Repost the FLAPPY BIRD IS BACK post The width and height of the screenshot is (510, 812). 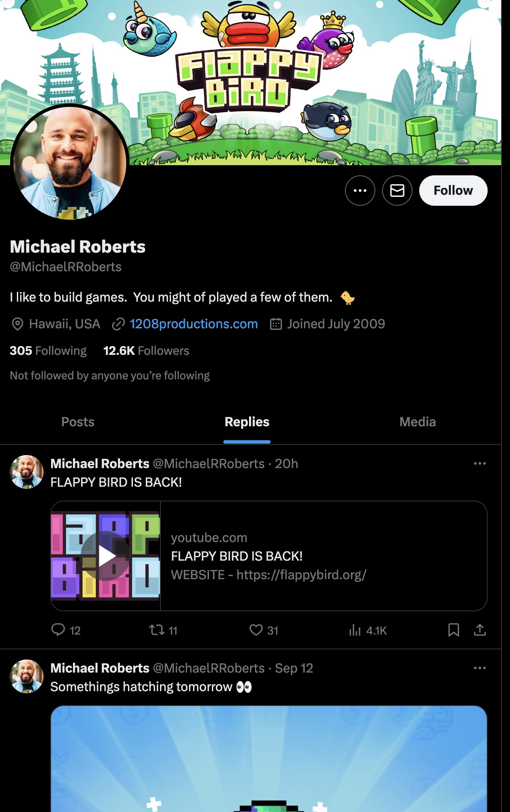157,630
